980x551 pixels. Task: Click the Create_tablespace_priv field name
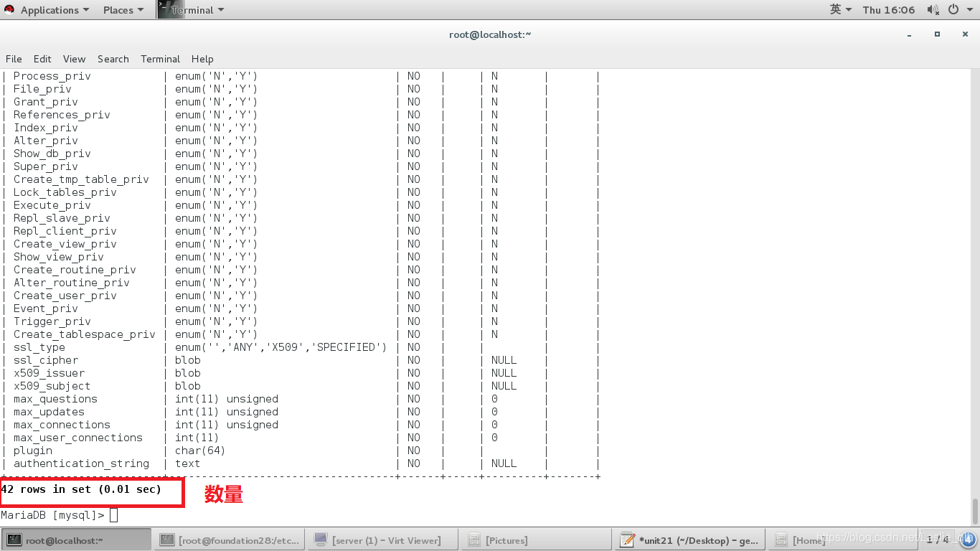point(84,334)
